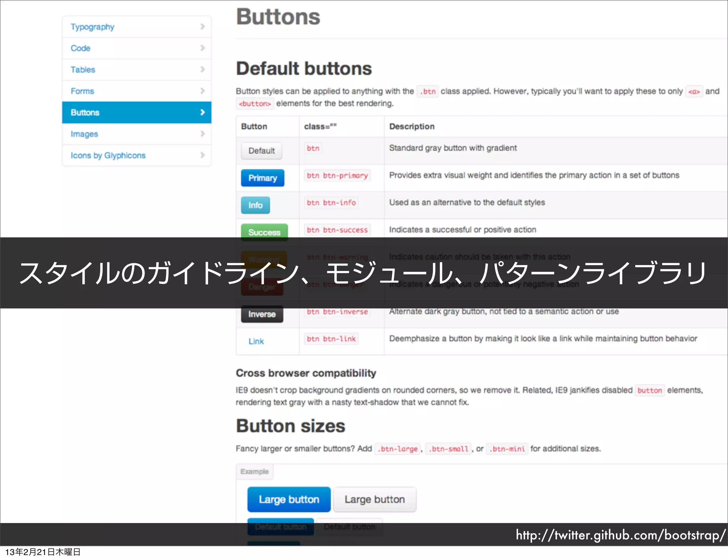The width and height of the screenshot is (728, 560).
Task: Click the dark Inverse button
Action: coord(262,314)
